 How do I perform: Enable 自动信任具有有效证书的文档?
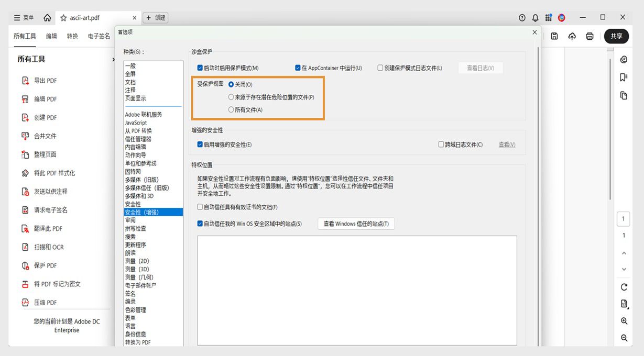(x=200, y=206)
